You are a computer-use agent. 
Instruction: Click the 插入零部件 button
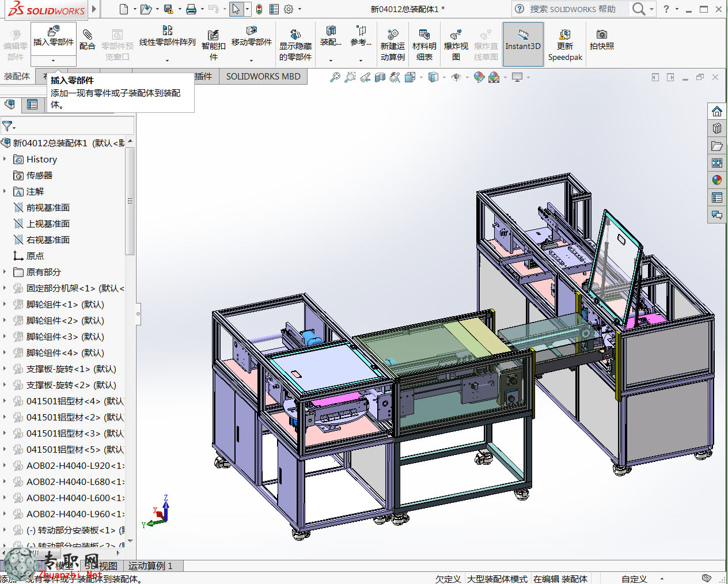(x=54, y=39)
